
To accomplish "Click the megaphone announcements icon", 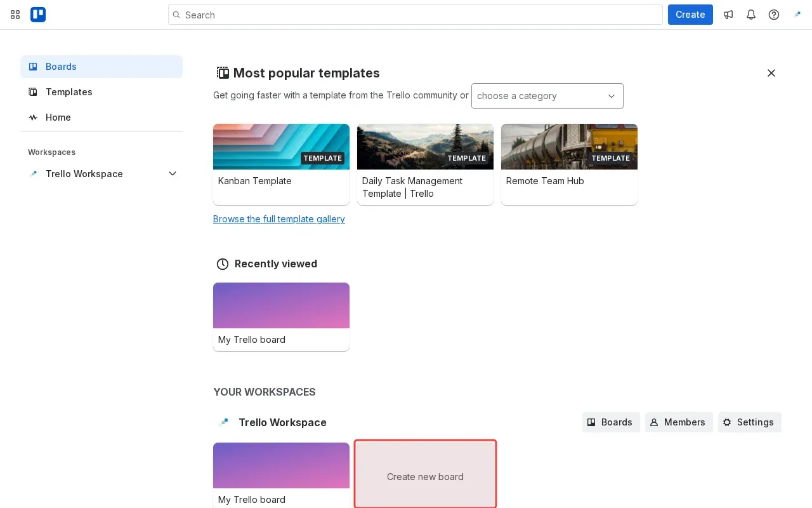I will pyautogui.click(x=728, y=15).
